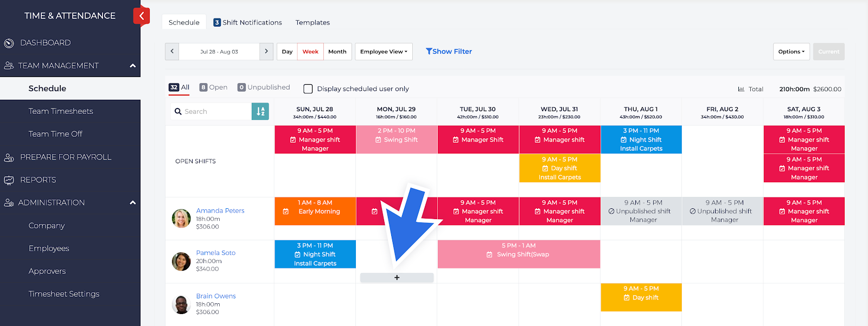Viewport: 868px width, 326px height.
Task: Switch to the Shift Notifications tab
Action: 248,22
